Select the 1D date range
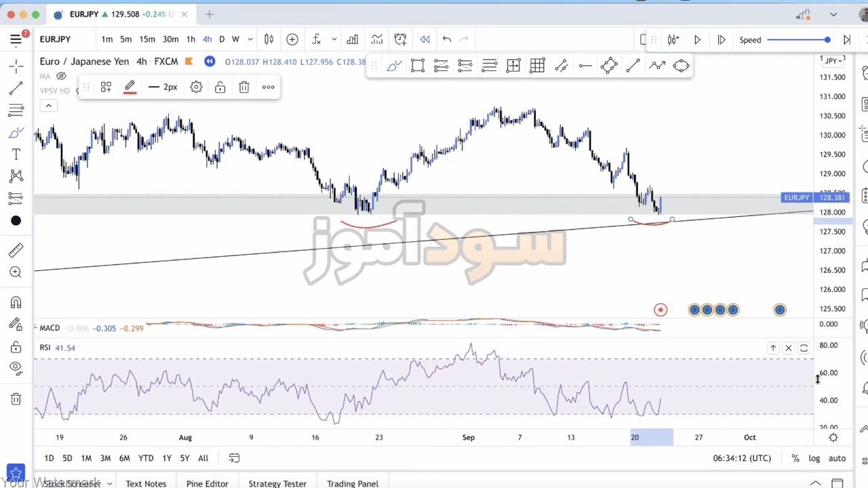 (x=49, y=458)
